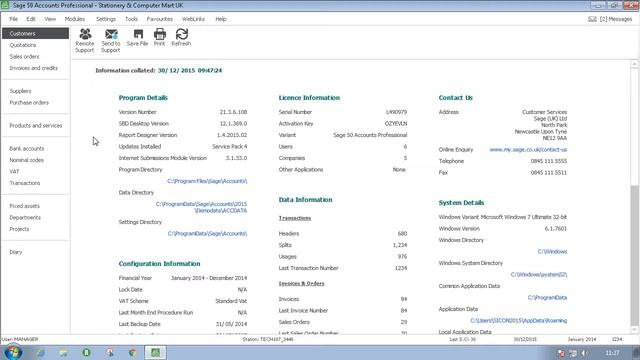Open Products and services module
This screenshot has height=360, width=640.
coord(36,125)
